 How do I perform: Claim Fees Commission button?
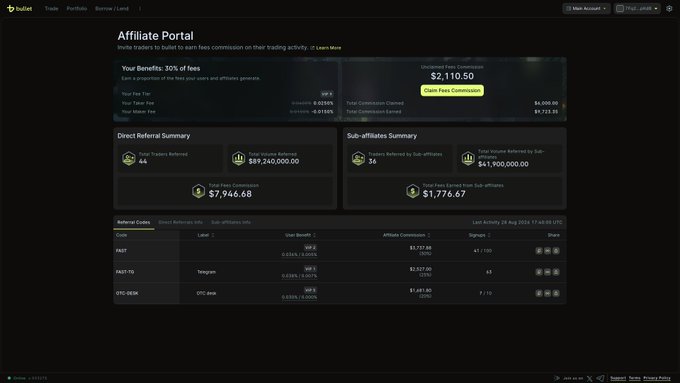(452, 90)
